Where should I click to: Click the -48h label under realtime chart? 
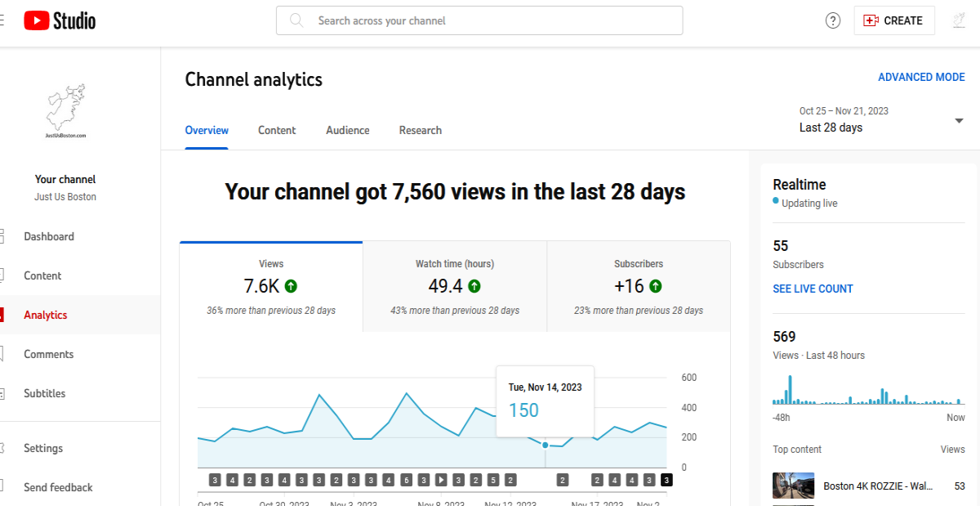pos(782,418)
